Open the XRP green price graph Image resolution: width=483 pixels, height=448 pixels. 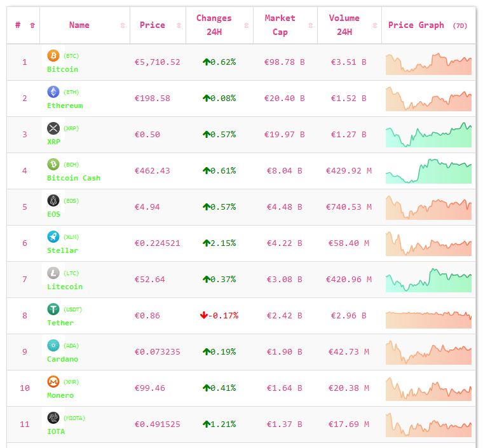pyautogui.click(x=428, y=135)
